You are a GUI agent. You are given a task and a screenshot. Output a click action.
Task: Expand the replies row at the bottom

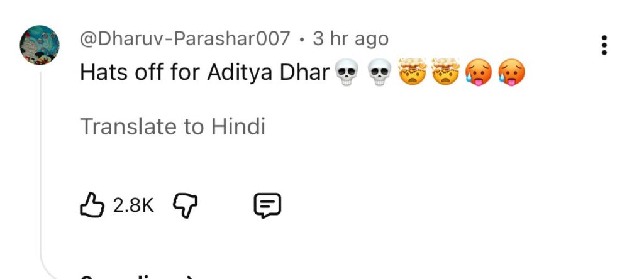pyautogui.click(x=136, y=277)
